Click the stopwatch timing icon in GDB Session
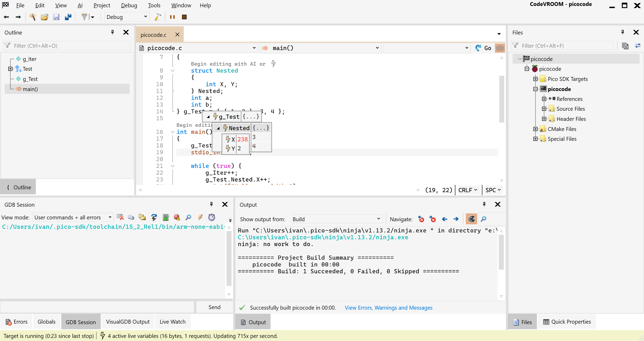This screenshot has height=341, width=644. (x=212, y=217)
